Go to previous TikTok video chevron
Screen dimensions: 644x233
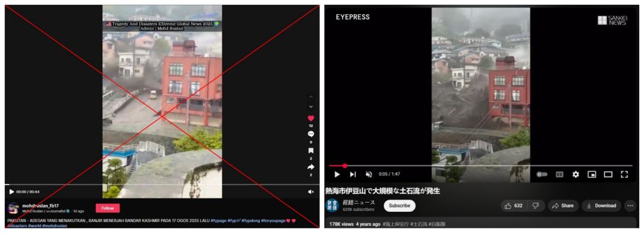point(311,97)
